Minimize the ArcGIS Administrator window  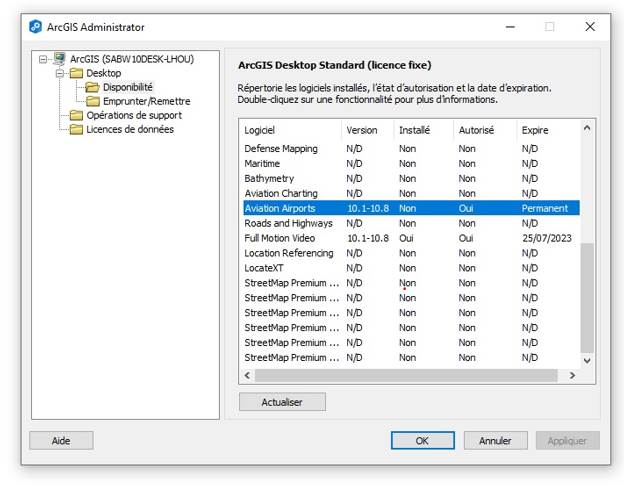(x=511, y=27)
